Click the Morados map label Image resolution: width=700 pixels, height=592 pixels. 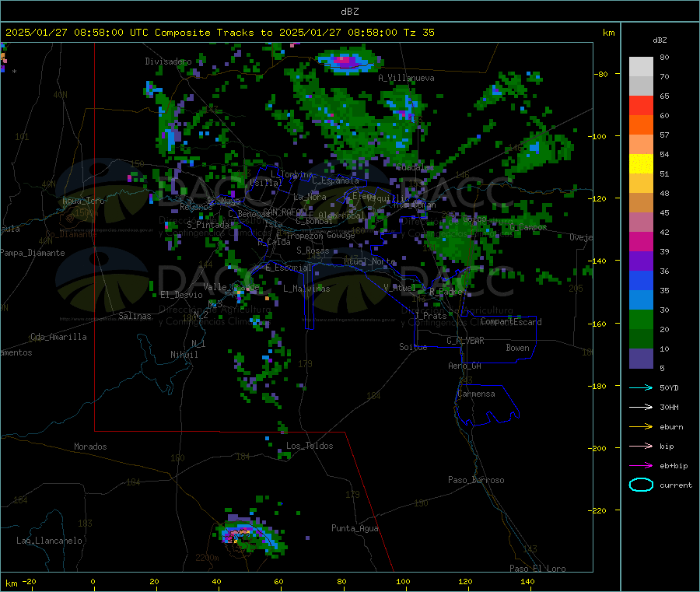91,447
